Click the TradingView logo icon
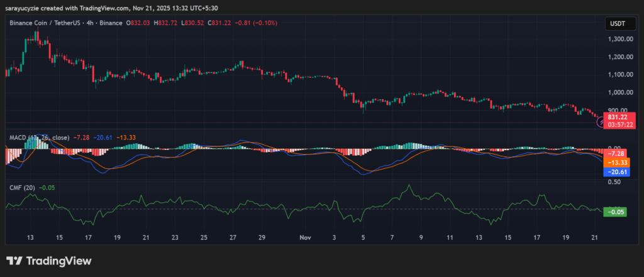644x277 pixels. pyautogui.click(x=14, y=261)
